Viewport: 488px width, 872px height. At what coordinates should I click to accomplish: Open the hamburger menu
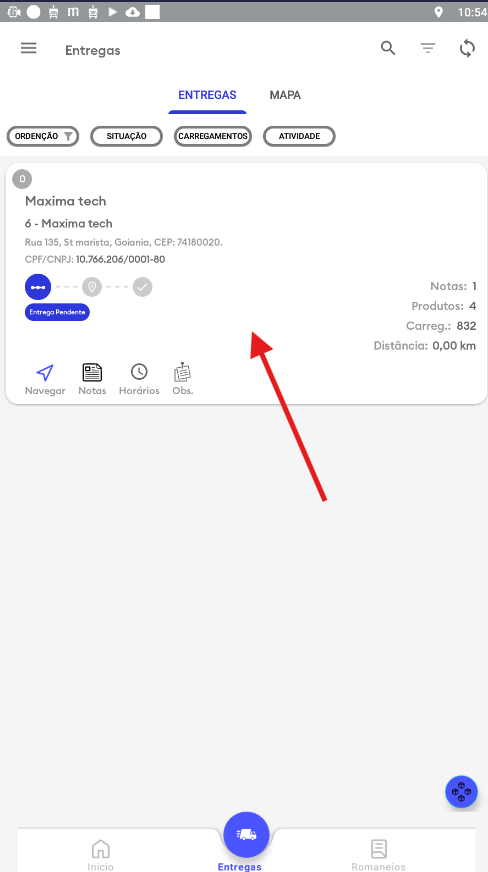tap(29, 48)
